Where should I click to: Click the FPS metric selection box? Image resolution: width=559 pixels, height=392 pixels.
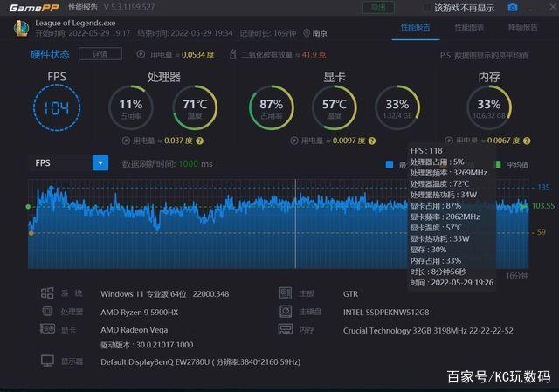coord(68,163)
